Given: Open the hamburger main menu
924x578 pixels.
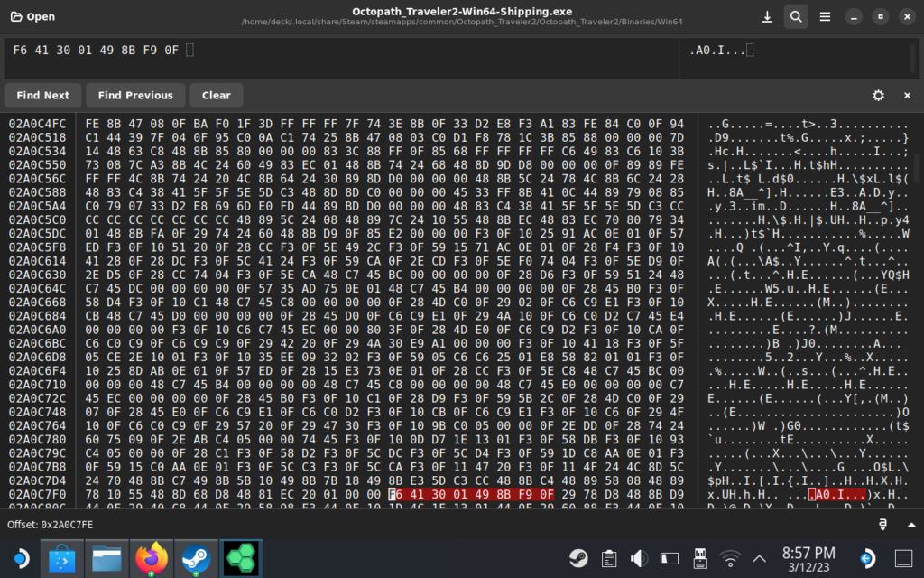Looking at the screenshot, I should (x=825, y=16).
